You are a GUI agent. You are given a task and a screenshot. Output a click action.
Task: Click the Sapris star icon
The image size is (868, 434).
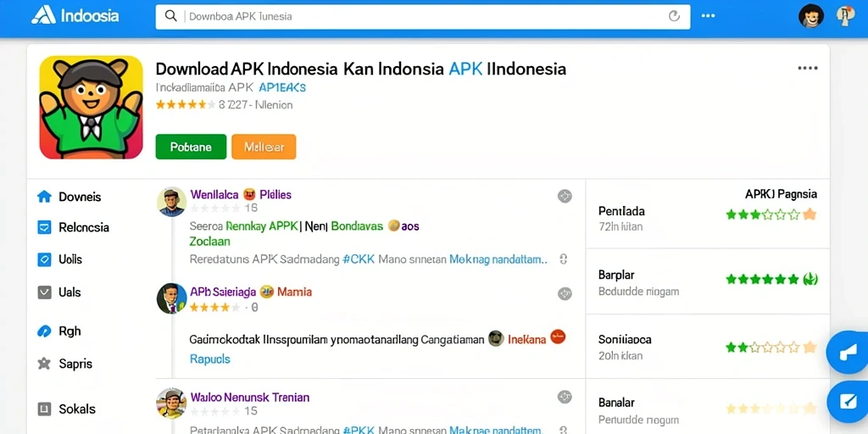pos(44,364)
